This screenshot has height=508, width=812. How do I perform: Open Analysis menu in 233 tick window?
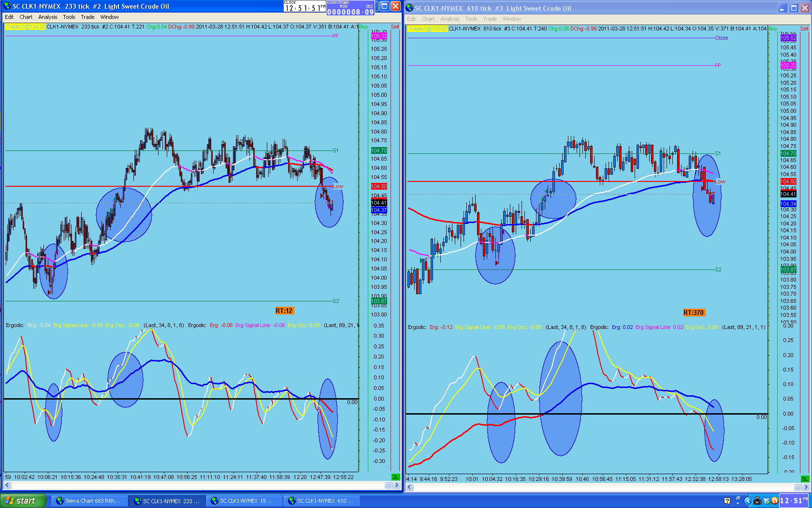pyautogui.click(x=48, y=17)
